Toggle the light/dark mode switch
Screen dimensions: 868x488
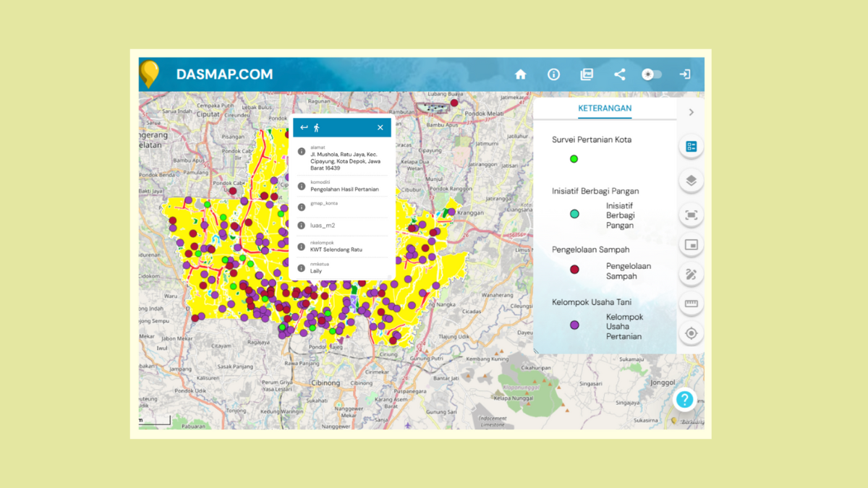point(652,74)
